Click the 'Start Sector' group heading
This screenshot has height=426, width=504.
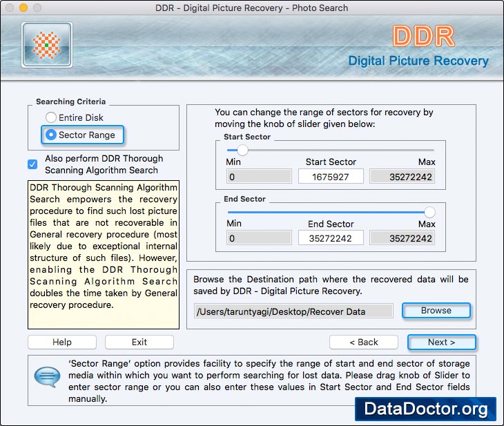click(247, 137)
